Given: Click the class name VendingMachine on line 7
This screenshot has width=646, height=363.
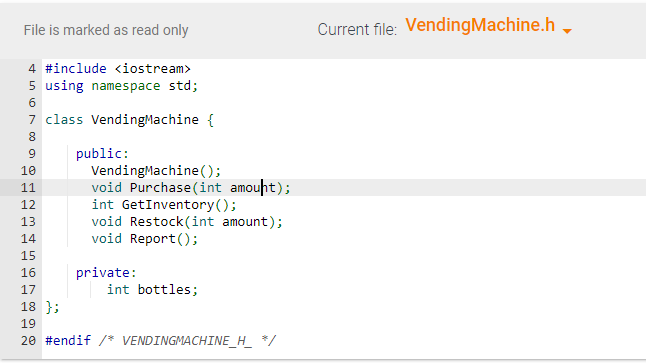Looking at the screenshot, I should (145, 120).
